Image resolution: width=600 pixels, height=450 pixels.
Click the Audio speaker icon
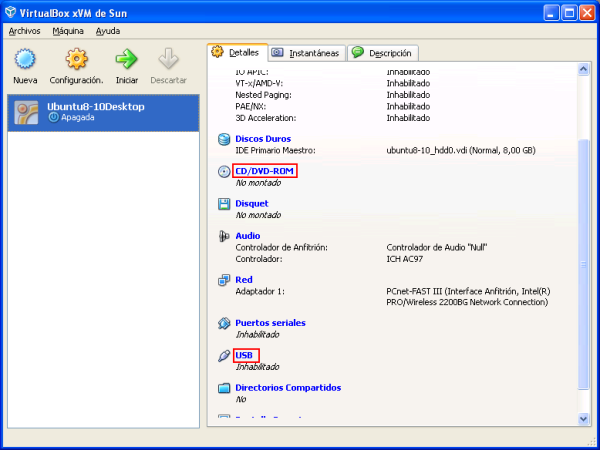pos(223,236)
